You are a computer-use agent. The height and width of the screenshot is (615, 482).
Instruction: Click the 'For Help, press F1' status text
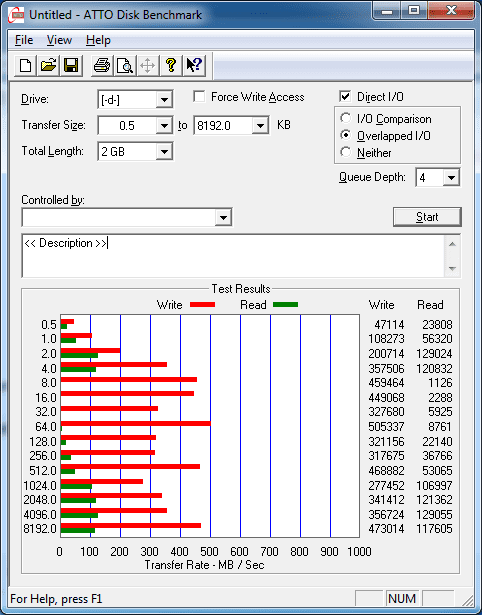(x=56, y=599)
